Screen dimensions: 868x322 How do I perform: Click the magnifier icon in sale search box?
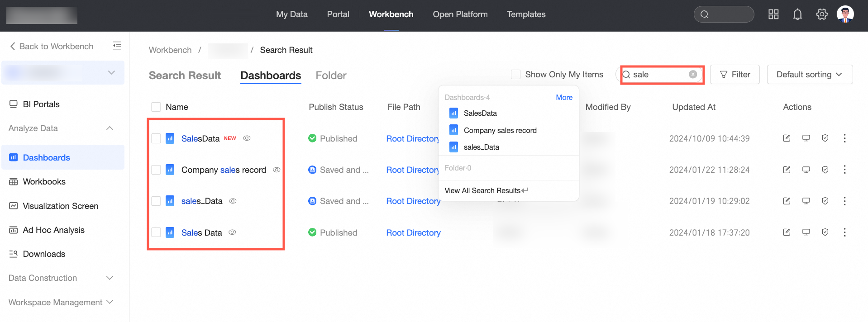(626, 75)
